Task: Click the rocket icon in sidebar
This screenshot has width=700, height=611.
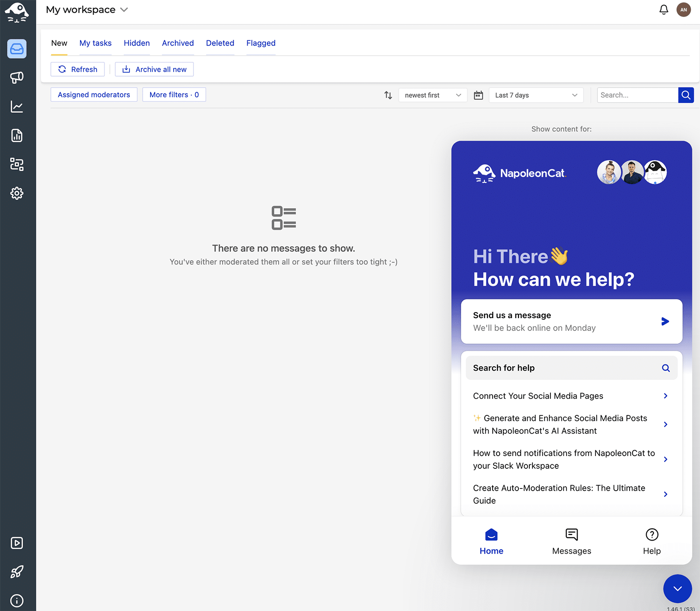Action: (17, 572)
